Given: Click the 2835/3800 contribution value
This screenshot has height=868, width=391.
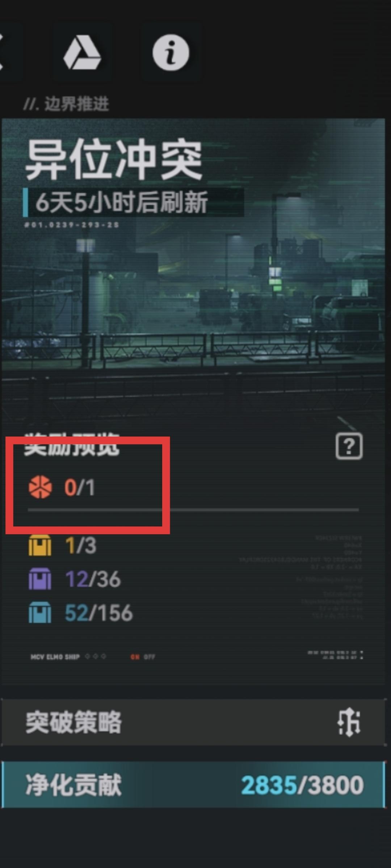Looking at the screenshot, I should tap(302, 785).
